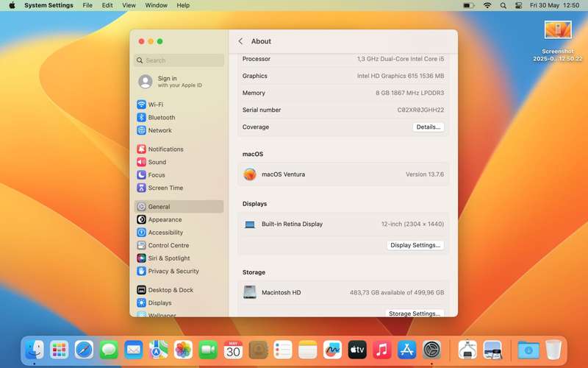
Task: Open the Apple menu
Action: point(12,5)
